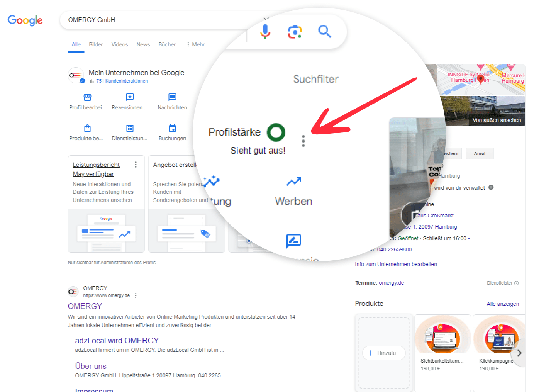
Task: Open the Dienstleistungen list icon
Action: (130, 128)
